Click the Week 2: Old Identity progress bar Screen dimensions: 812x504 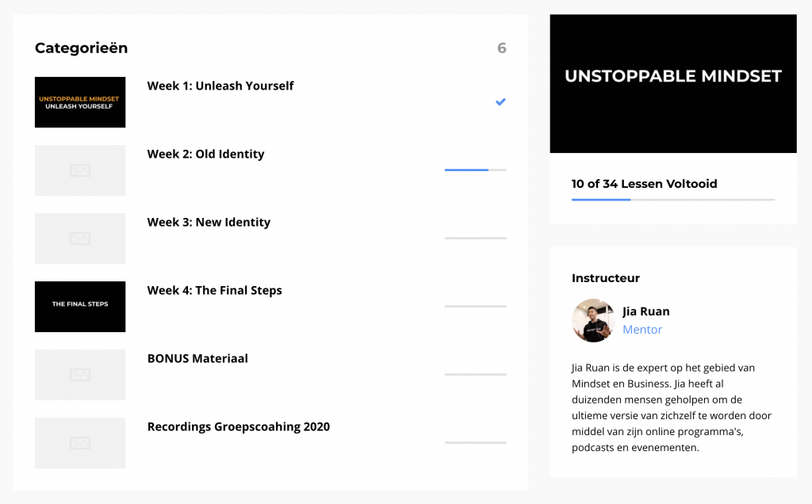pos(476,170)
